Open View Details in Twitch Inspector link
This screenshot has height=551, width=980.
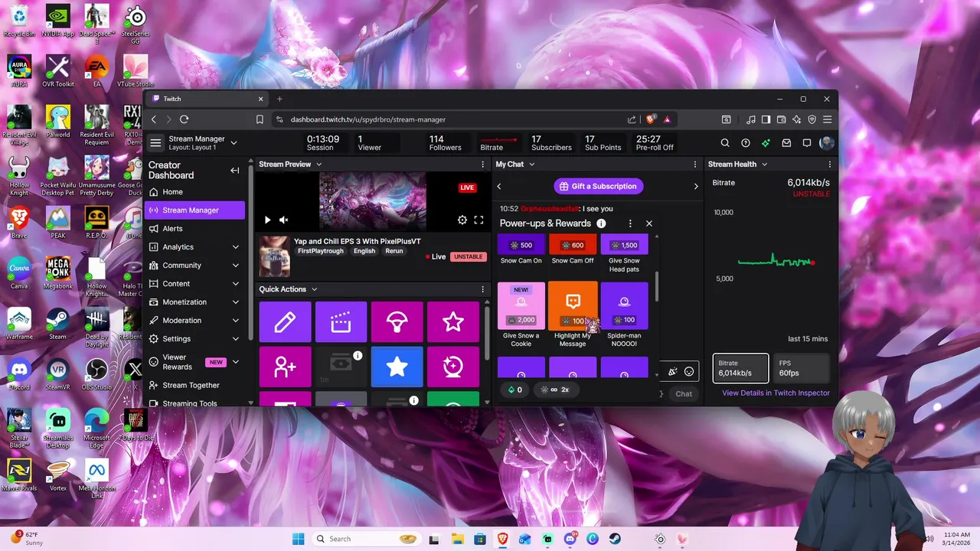[776, 393]
